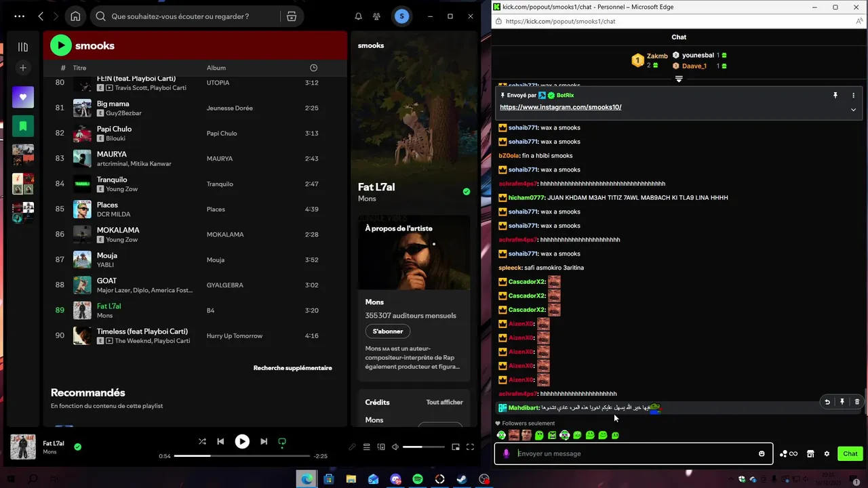
Task: Open Kick chat settings gear
Action: 827,453
